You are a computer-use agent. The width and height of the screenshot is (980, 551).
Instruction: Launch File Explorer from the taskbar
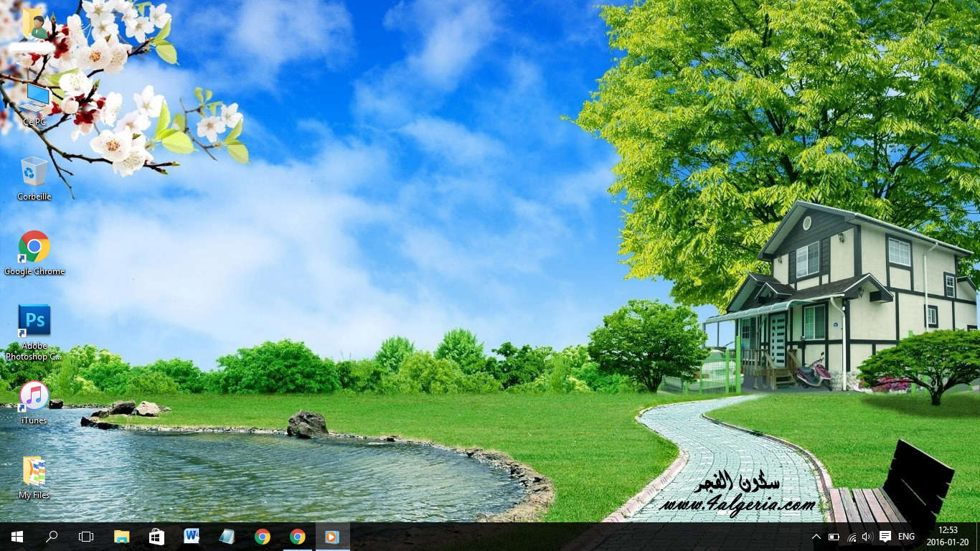coord(121,537)
